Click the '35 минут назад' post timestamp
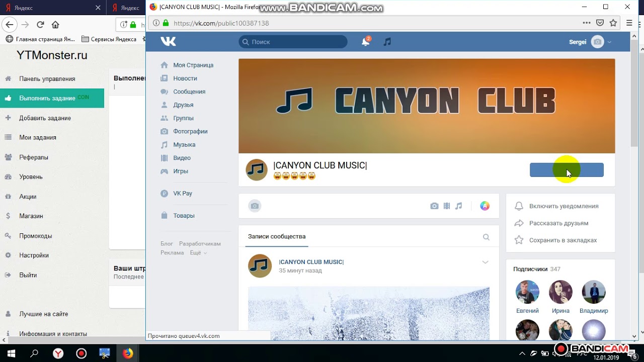 [300, 270]
